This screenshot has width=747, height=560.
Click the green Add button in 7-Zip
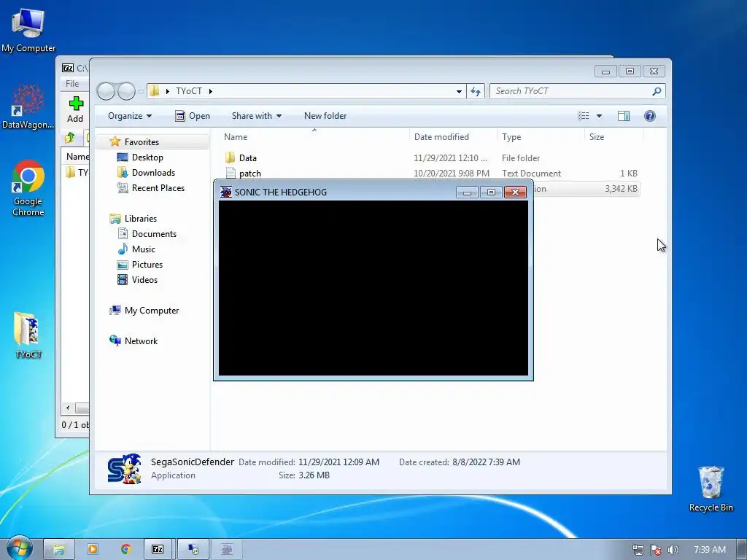(75, 109)
